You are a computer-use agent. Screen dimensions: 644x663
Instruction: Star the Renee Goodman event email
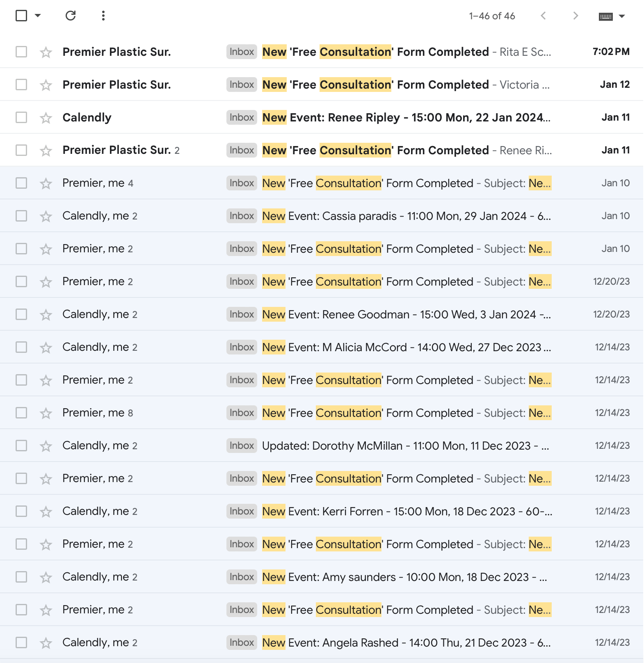tap(46, 315)
